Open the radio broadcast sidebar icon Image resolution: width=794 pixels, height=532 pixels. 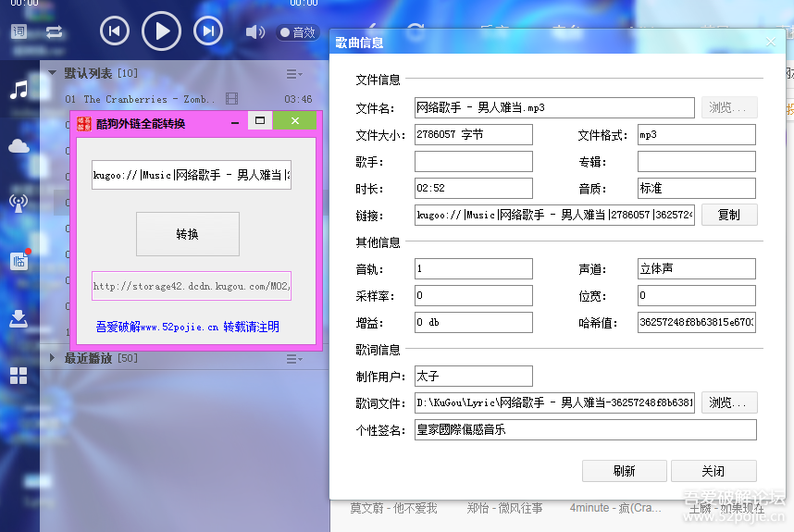point(19,203)
